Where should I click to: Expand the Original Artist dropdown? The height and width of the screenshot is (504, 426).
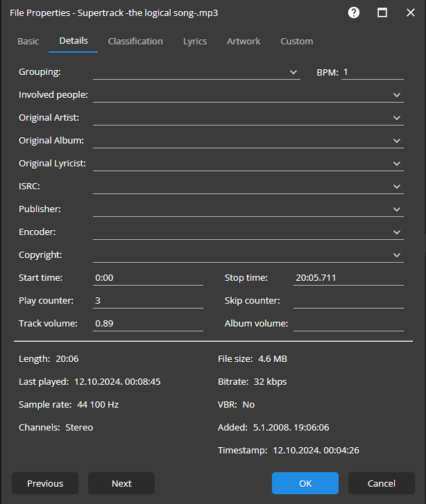[397, 118]
